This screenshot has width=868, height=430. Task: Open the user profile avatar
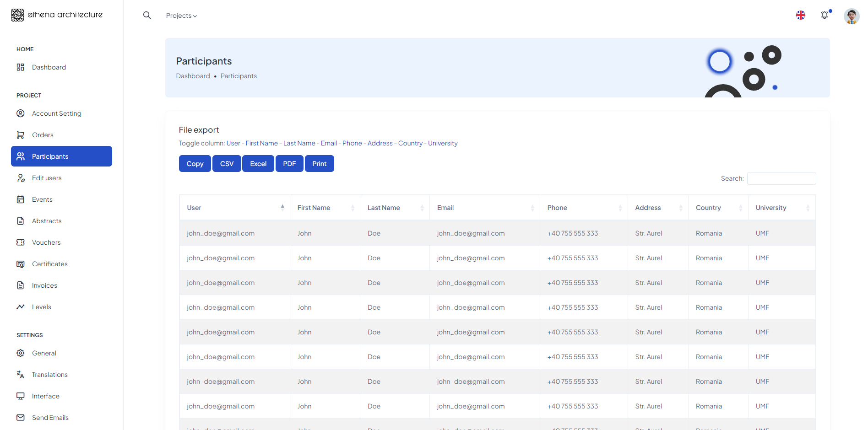coord(851,16)
